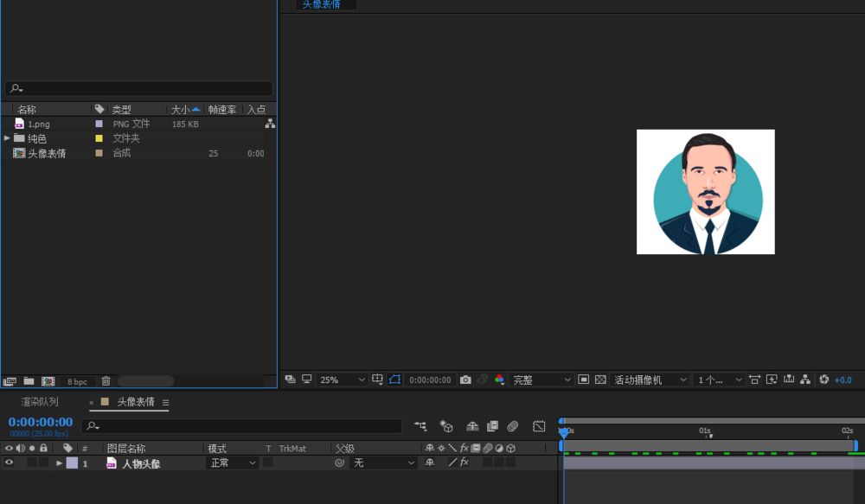Toggle Region of Interest icon
The image size is (865, 504).
pos(583,380)
